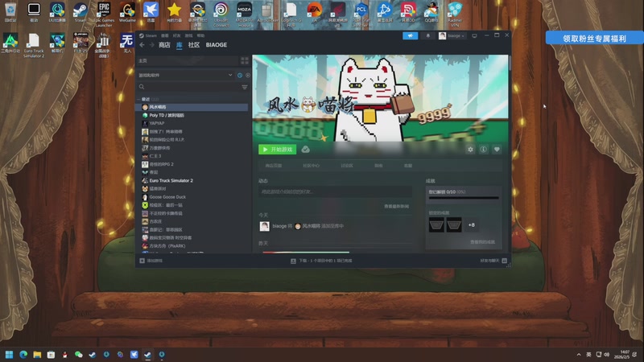Open Windows Start menu
The height and width of the screenshot is (362, 644).
pyautogui.click(x=9, y=355)
